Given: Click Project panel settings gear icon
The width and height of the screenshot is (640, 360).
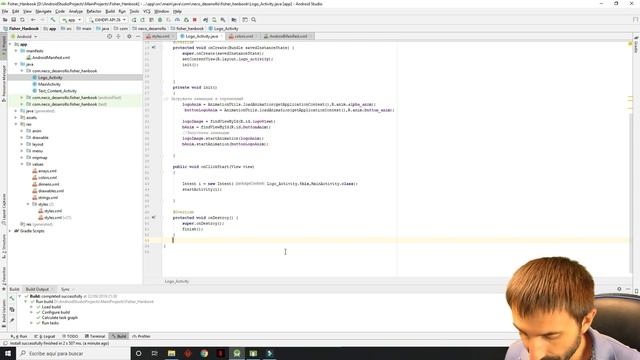Looking at the screenshot, I should pyautogui.click(x=129, y=36).
